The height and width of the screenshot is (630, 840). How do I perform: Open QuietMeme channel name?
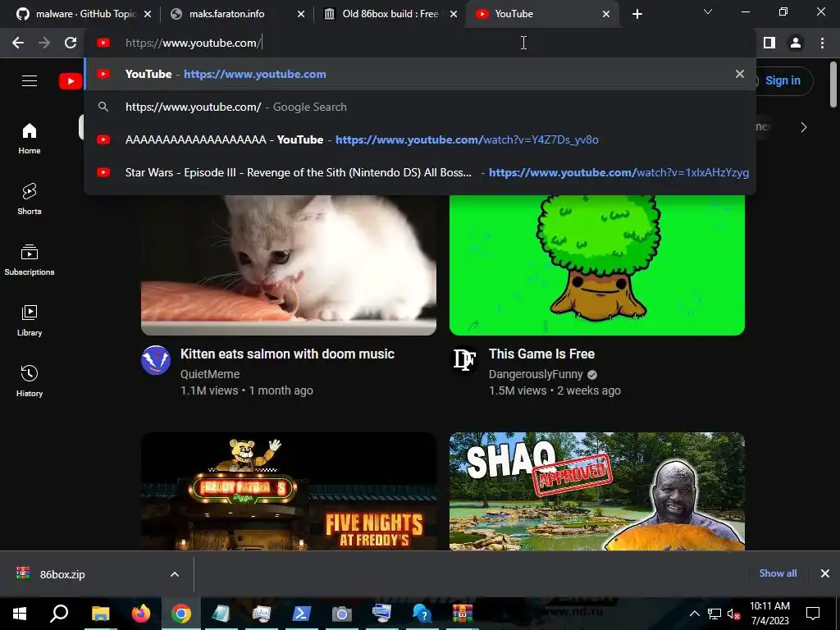coord(210,374)
